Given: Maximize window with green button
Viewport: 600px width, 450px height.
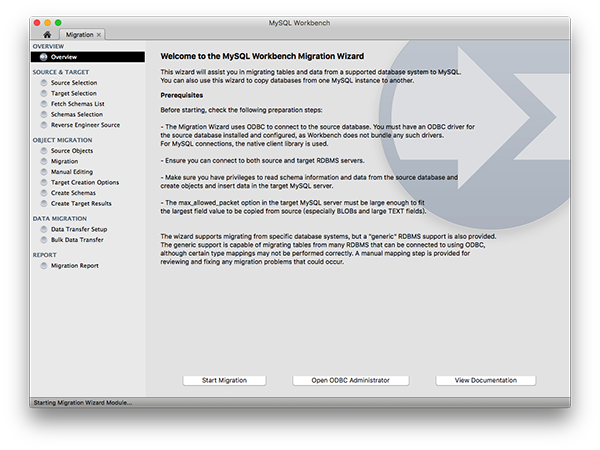Looking at the screenshot, I should (x=58, y=23).
